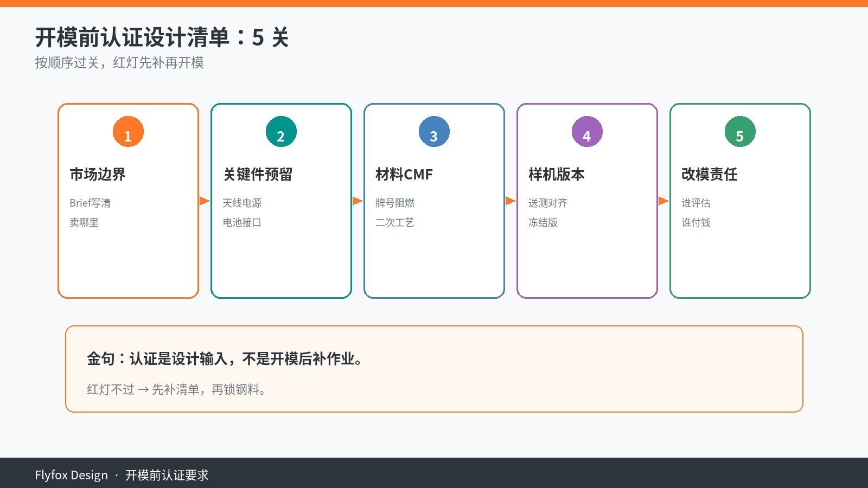Click the arrow between cards 4 and 5

click(663, 201)
